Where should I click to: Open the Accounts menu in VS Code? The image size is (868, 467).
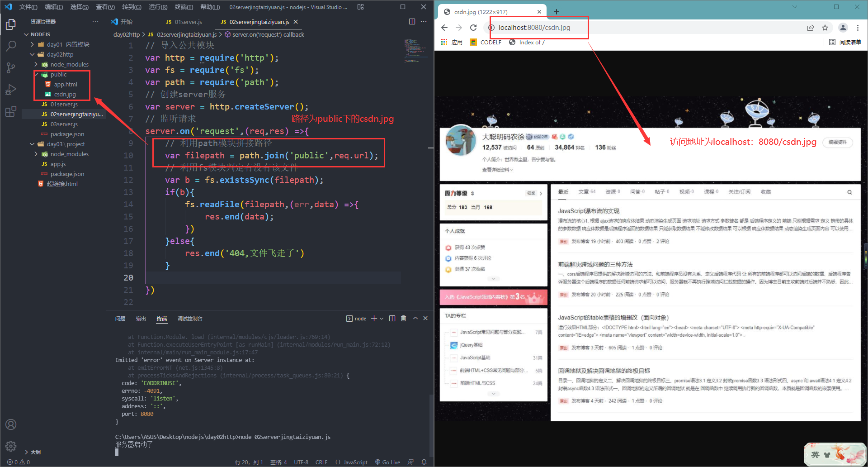[11, 424]
